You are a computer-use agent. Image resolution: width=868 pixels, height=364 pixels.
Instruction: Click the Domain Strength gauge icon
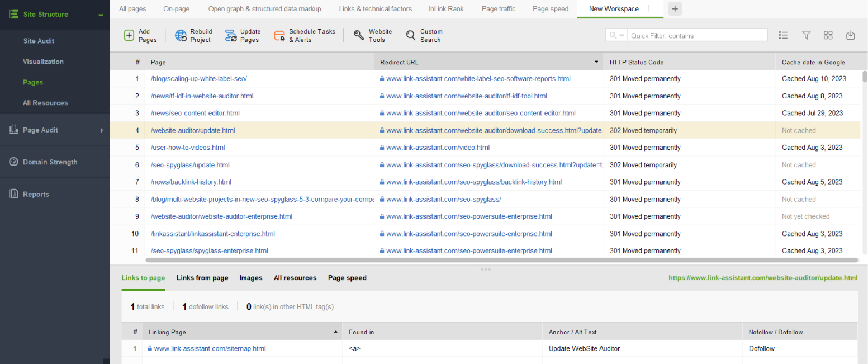[14, 162]
